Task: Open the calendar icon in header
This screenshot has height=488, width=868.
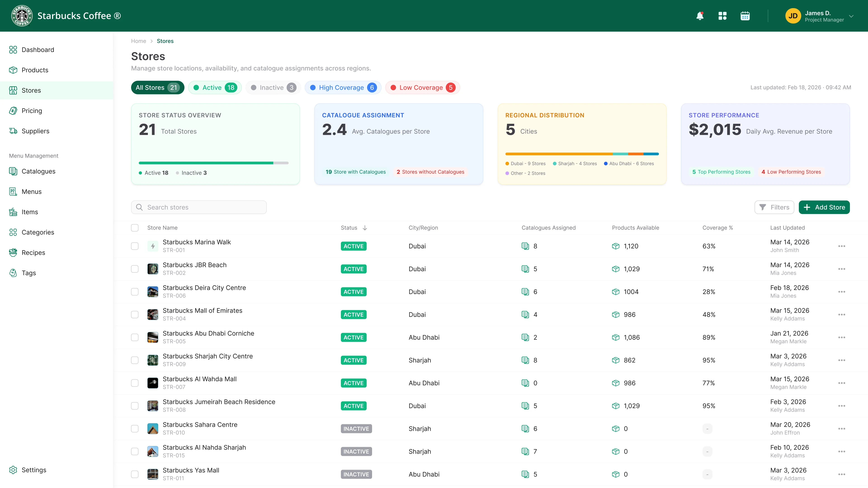Action: pos(745,16)
